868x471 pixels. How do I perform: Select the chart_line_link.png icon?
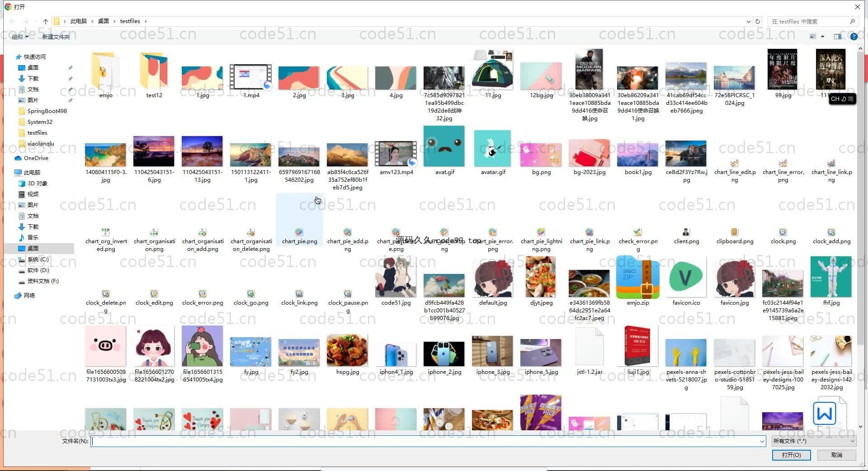[831, 163]
